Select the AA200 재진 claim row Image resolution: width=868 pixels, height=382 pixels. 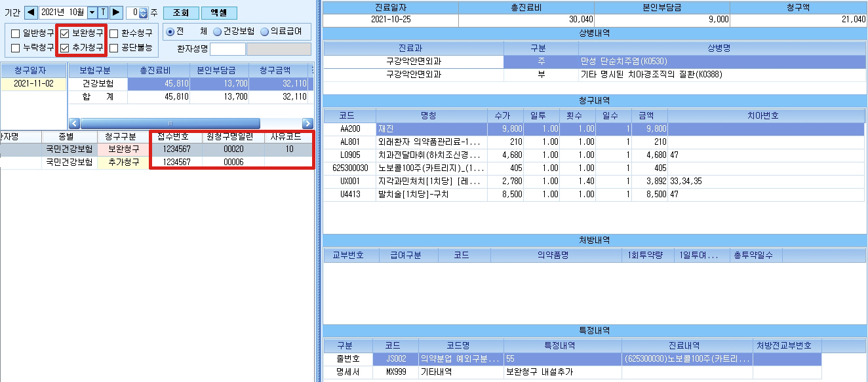click(x=595, y=128)
